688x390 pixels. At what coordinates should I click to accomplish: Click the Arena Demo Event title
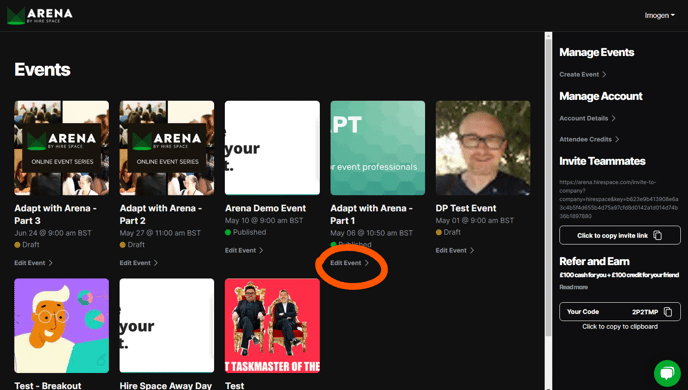pyautogui.click(x=265, y=208)
